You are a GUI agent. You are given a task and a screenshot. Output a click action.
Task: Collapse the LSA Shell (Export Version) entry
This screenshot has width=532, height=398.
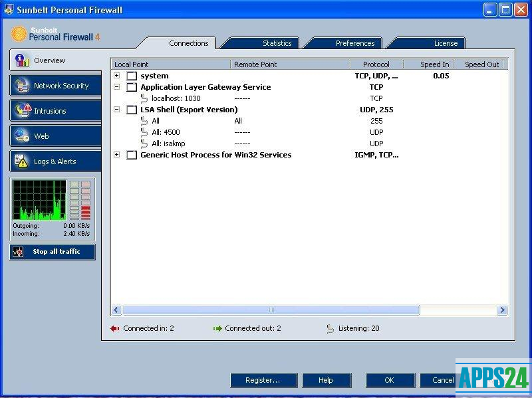117,110
